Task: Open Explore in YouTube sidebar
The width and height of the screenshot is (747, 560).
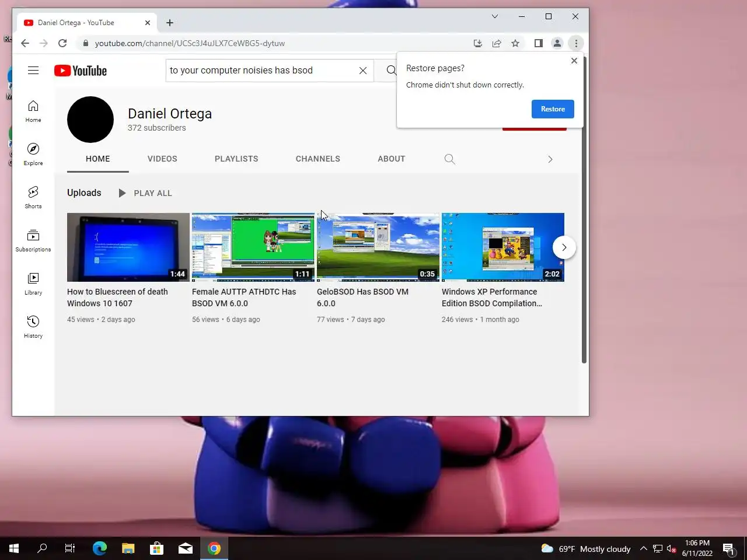Action: (x=33, y=154)
